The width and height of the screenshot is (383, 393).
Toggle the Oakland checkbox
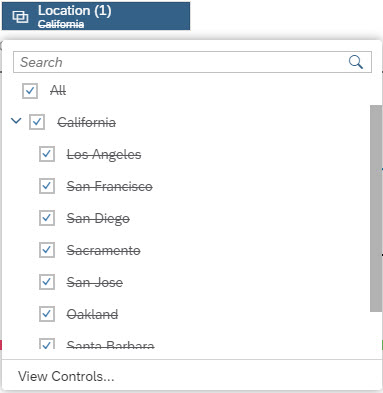click(47, 314)
